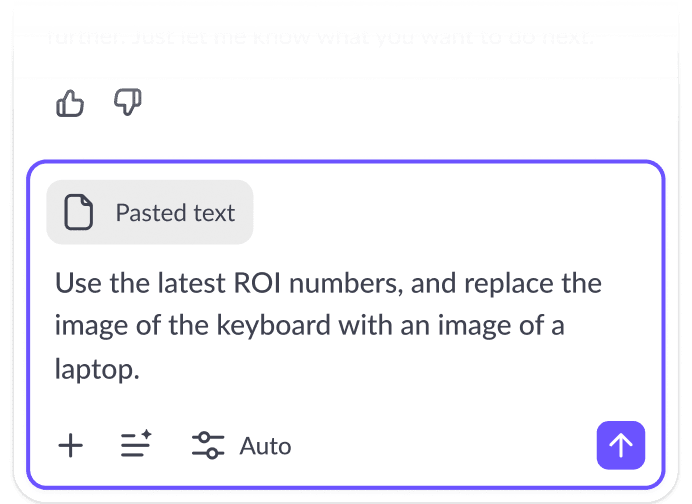The width and height of the screenshot is (692, 504).
Task: Click the sliders settings icon
Action: tap(208, 445)
